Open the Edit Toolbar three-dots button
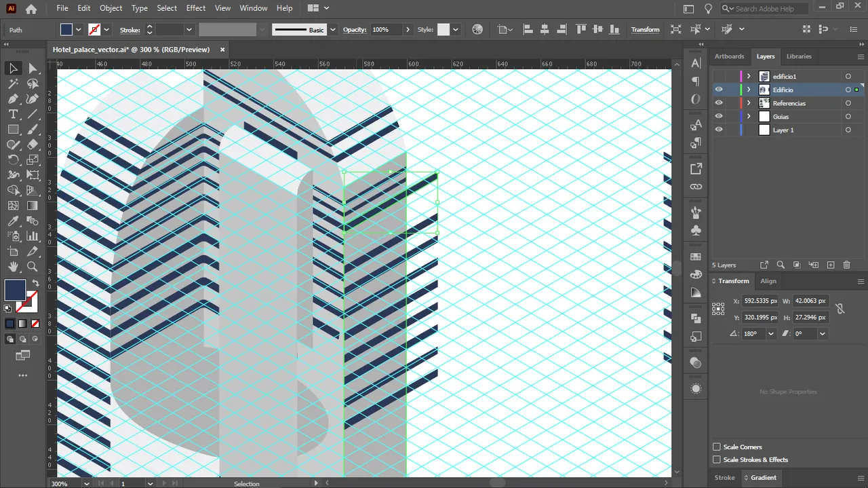This screenshot has width=868, height=488. pos(22,375)
